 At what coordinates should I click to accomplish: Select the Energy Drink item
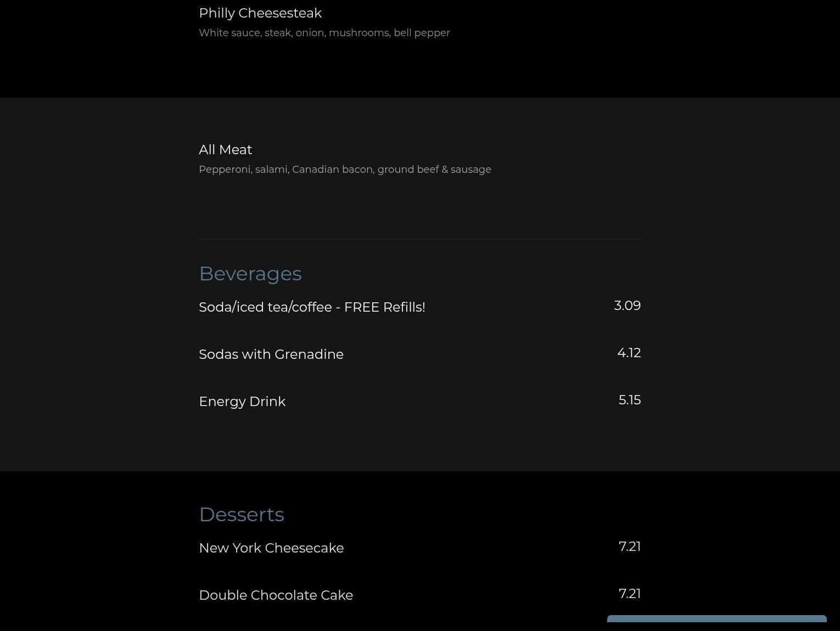coord(242,402)
